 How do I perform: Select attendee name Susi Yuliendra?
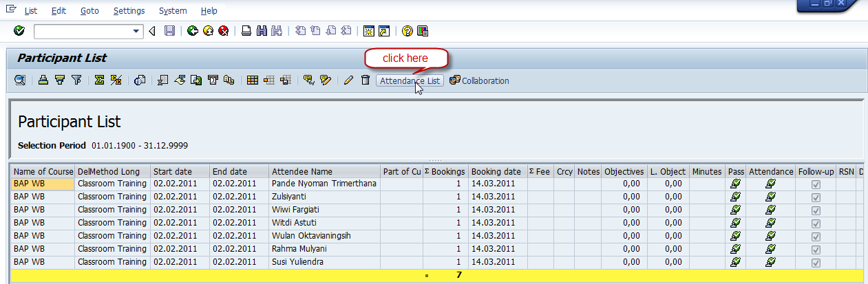(298, 262)
